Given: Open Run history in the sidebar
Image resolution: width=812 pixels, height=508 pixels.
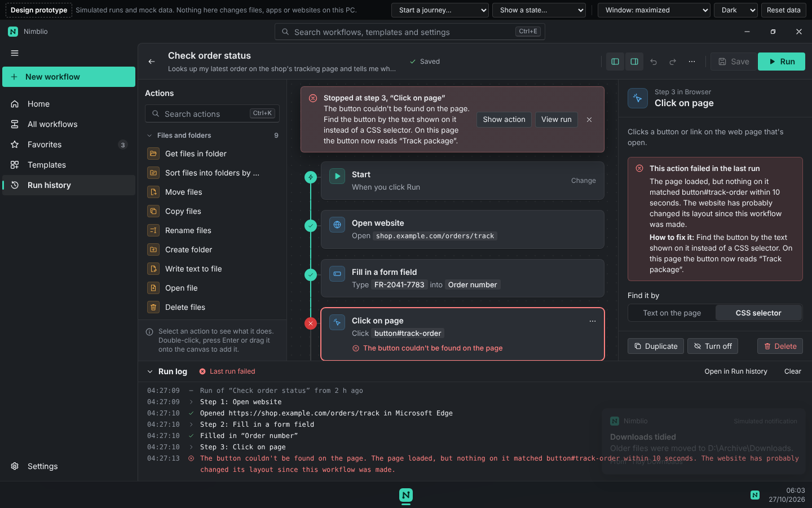Looking at the screenshot, I should coord(69,185).
